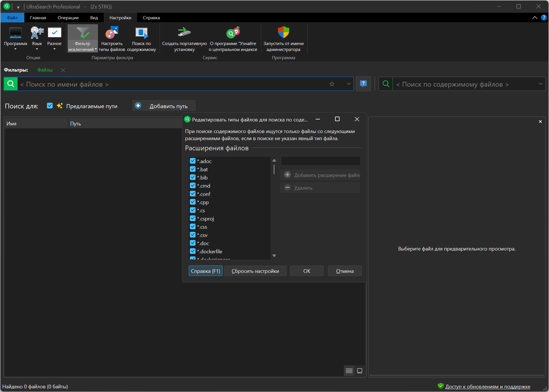Click Create portable installation icon
Screen dimensions: 549x392
click(x=184, y=33)
